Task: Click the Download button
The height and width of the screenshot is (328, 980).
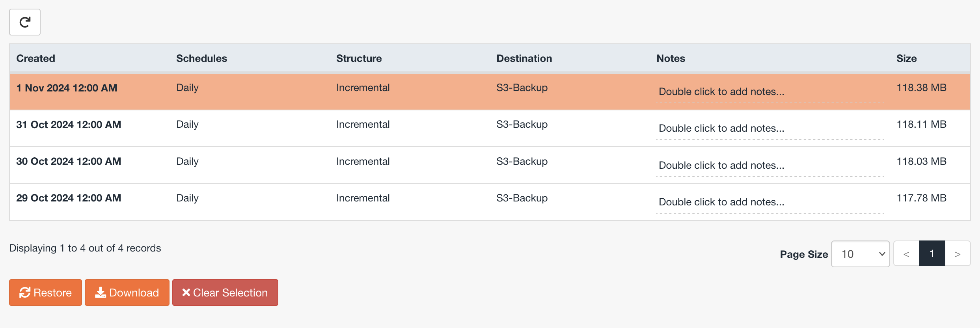Action: [127, 293]
